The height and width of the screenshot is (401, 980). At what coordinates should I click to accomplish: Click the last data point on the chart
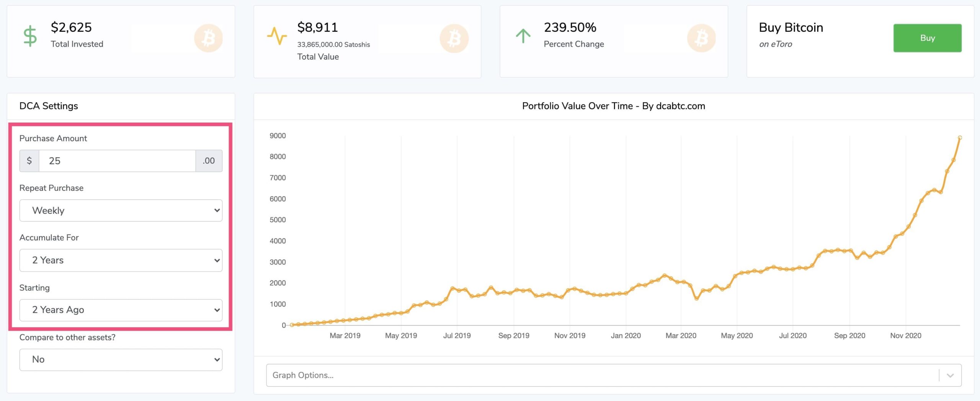click(x=960, y=137)
